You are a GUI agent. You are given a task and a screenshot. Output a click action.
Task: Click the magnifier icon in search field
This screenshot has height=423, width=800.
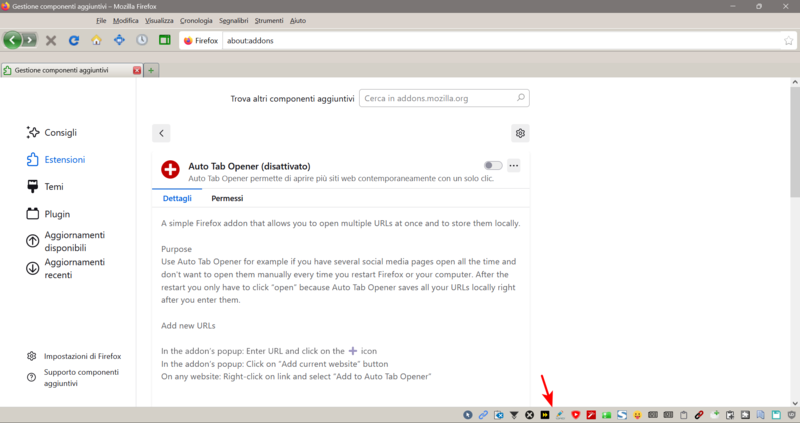pos(520,97)
